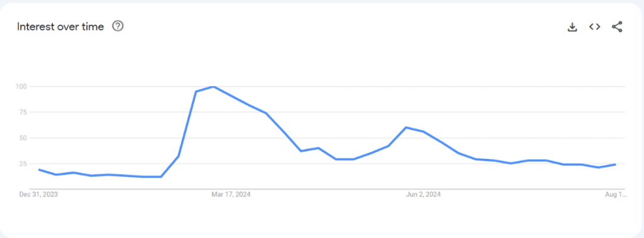Click the Dec 31, 2023 axis label

pyautogui.click(x=38, y=195)
